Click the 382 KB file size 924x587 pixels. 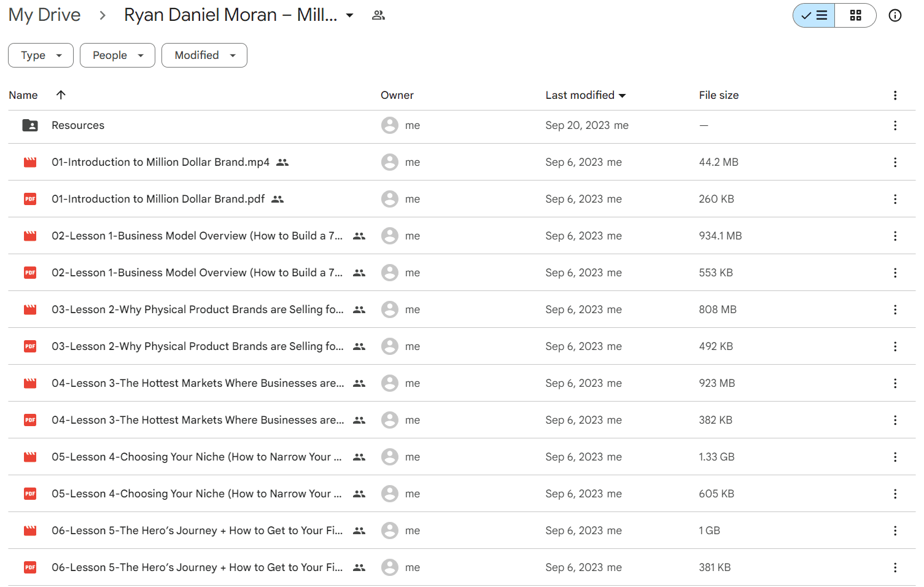click(715, 420)
